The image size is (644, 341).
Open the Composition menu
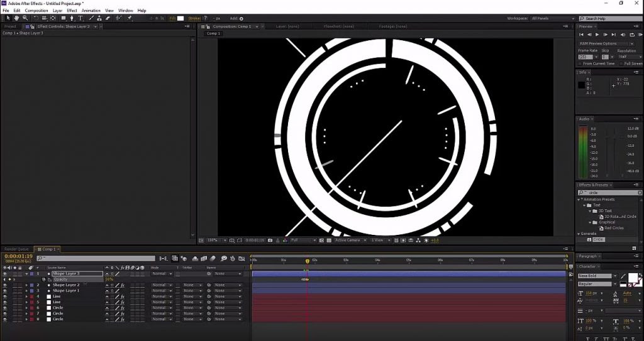click(x=36, y=11)
